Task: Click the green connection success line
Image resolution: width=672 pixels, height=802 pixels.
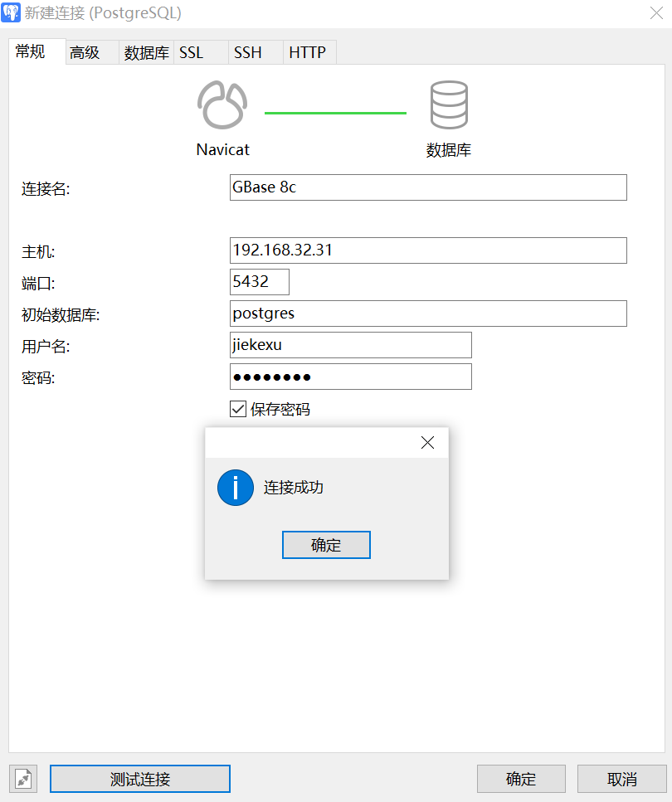Action: coord(335,111)
